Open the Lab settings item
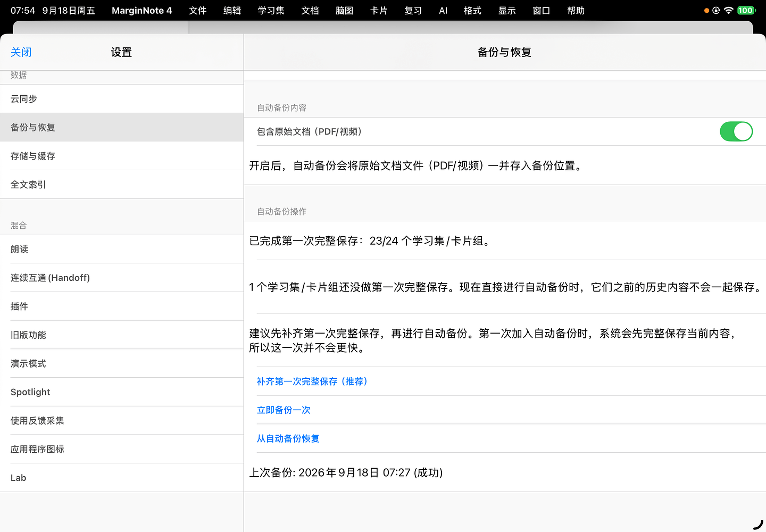The image size is (766, 532). point(122,478)
